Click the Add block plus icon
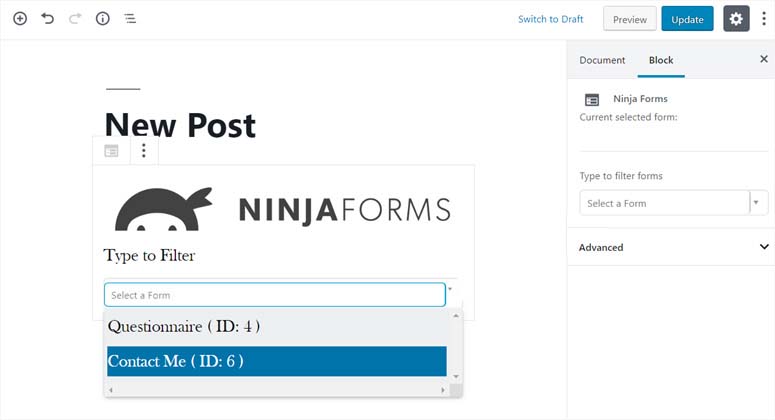The width and height of the screenshot is (775, 420). coord(20,19)
